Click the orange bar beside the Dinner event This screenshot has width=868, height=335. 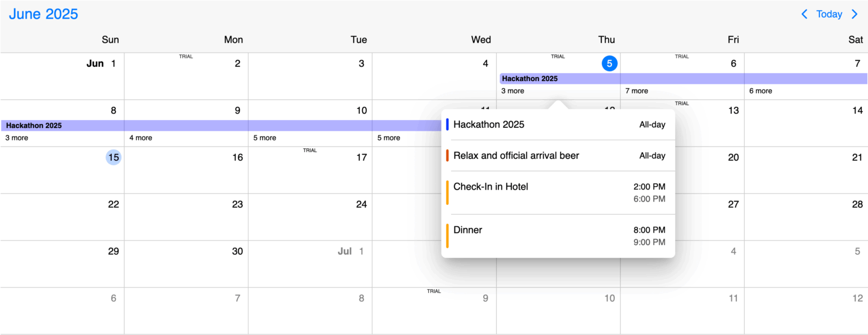pyautogui.click(x=448, y=235)
